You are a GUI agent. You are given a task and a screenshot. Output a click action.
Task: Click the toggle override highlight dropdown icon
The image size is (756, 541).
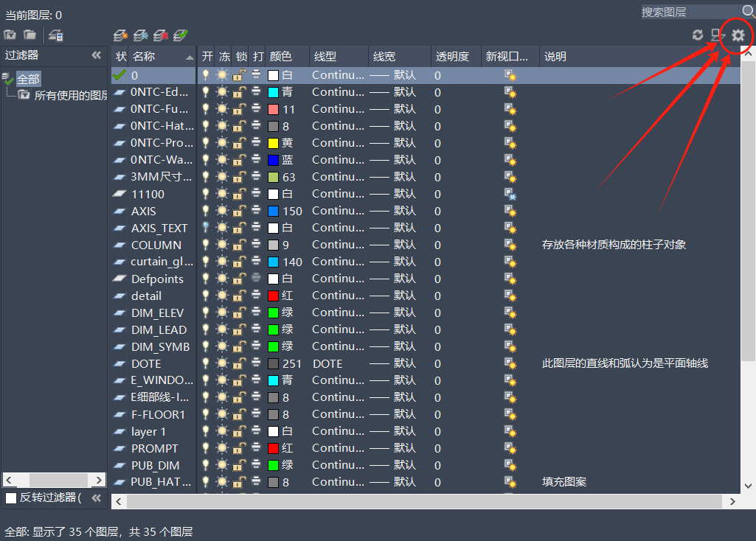point(717,35)
